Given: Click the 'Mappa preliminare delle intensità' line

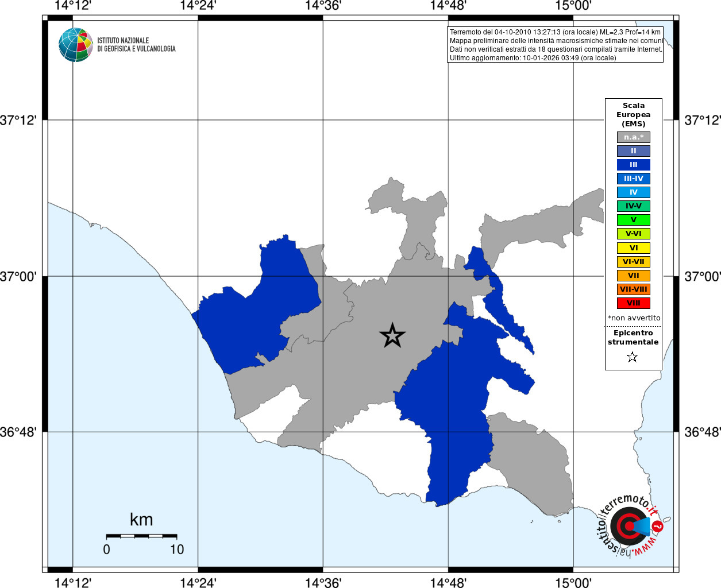Looking at the screenshot, I should point(556,41).
